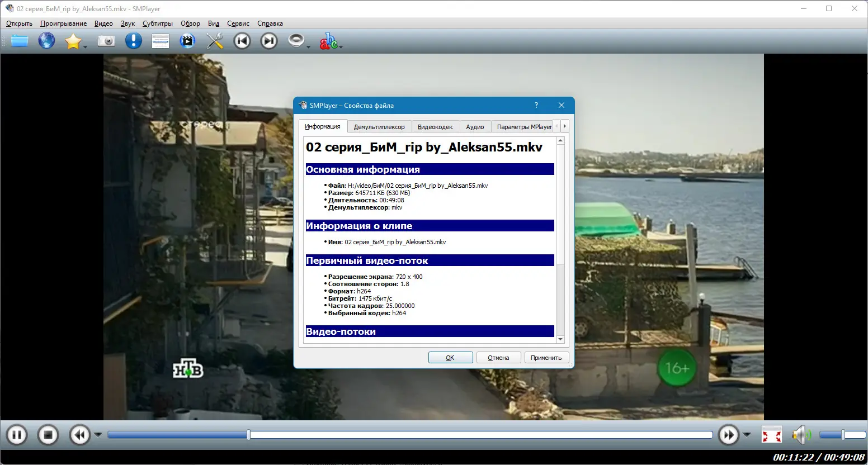The image size is (868, 465).
Task: Take a screenshot with the camera icon
Action: 106,40
